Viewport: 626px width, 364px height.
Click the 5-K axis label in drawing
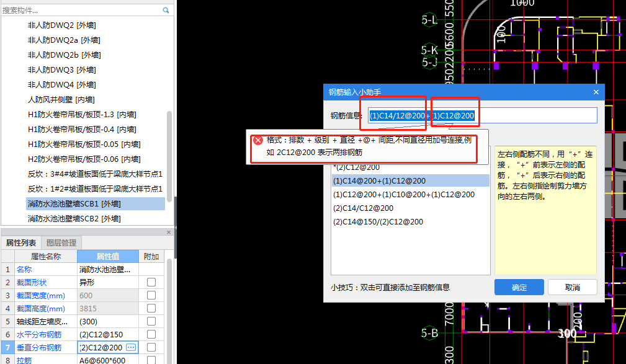click(x=429, y=50)
